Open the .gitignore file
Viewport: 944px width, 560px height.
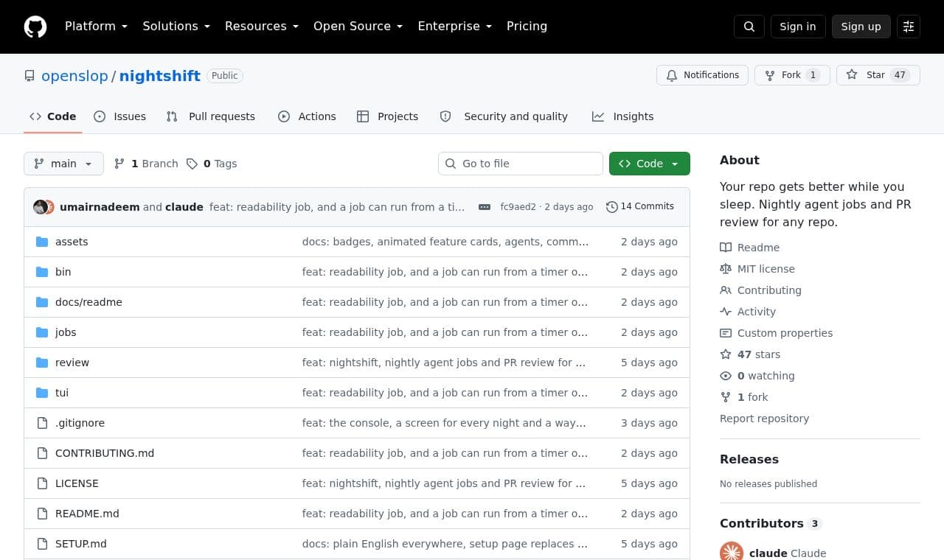[x=80, y=423]
